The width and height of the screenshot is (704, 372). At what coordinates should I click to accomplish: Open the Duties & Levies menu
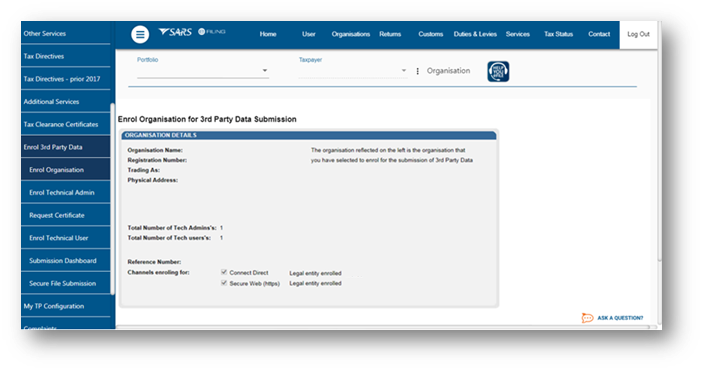tap(475, 34)
